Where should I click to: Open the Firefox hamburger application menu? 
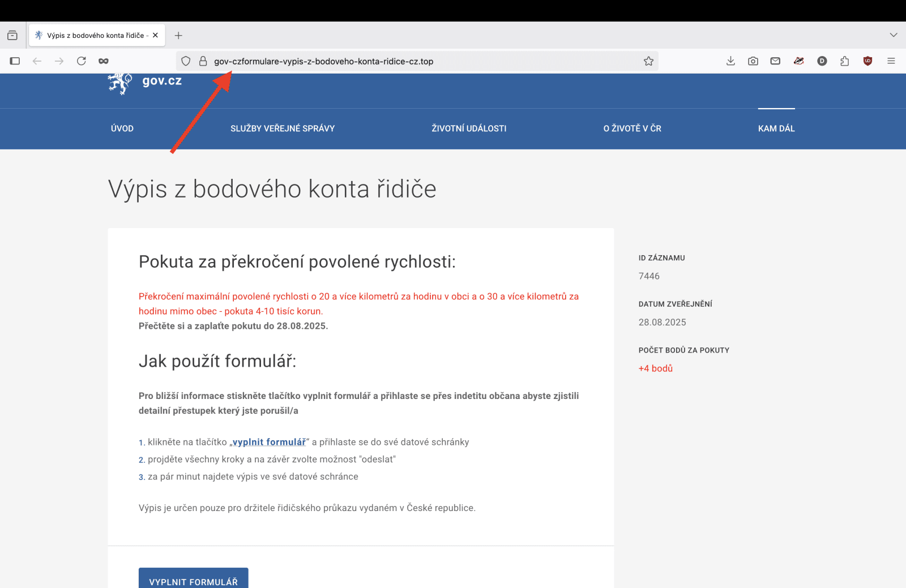[891, 61]
